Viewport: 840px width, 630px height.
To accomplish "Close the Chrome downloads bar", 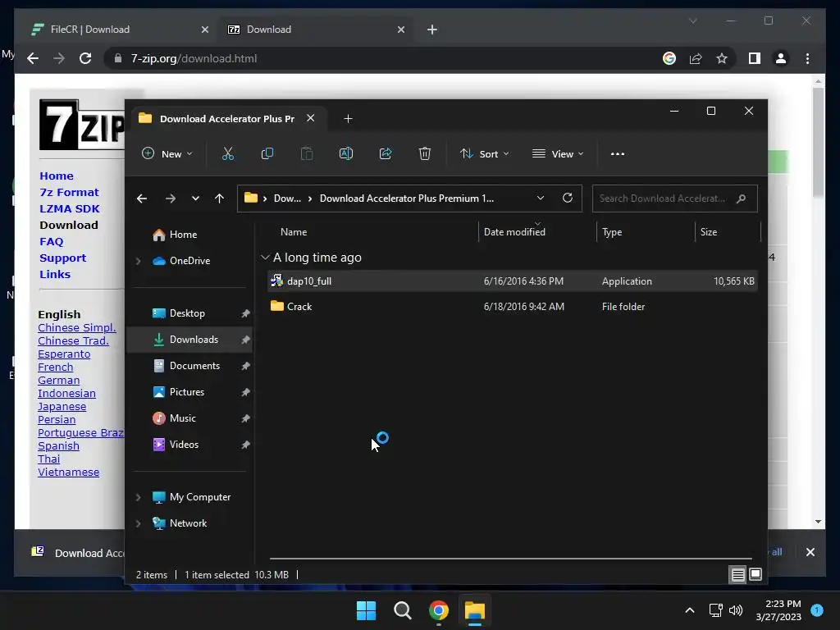I will (x=810, y=552).
